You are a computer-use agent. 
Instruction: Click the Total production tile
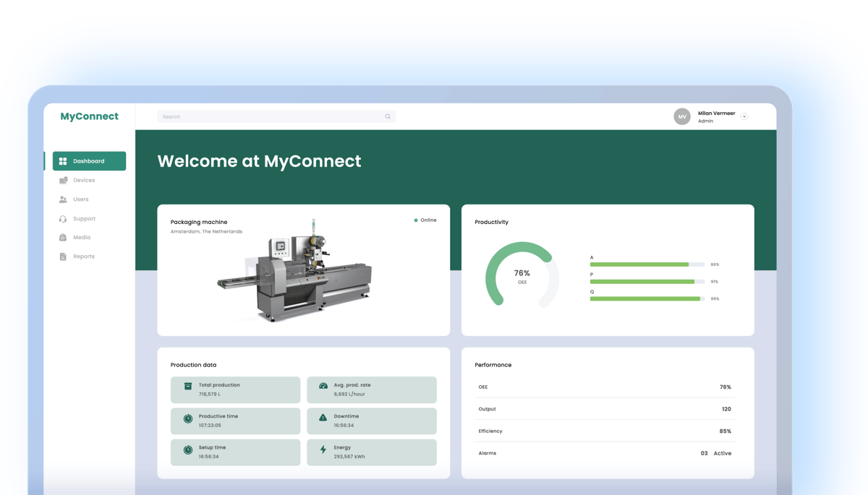tap(235, 389)
